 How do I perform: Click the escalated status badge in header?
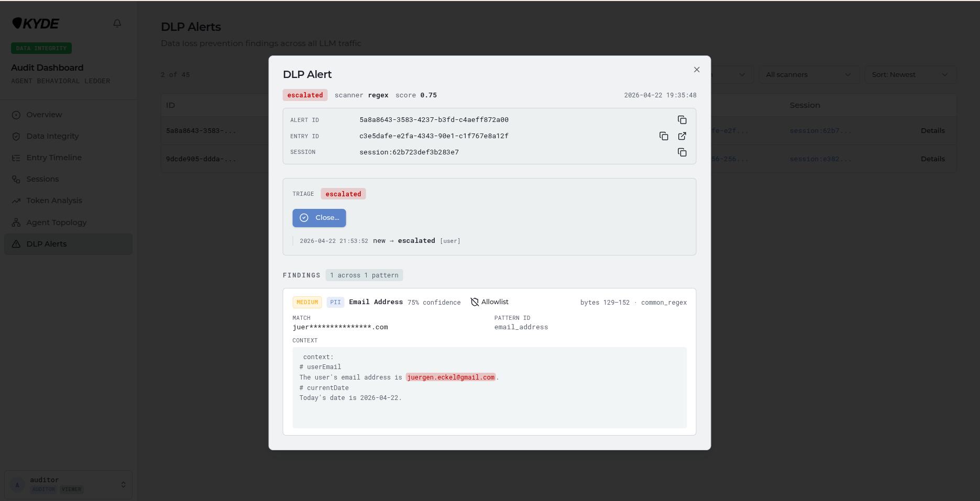305,95
